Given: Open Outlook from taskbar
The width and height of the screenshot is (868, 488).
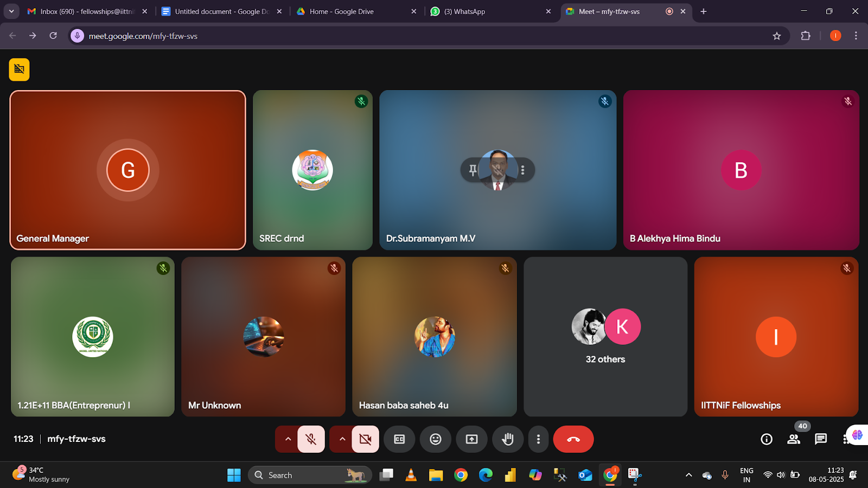Looking at the screenshot, I should click(585, 475).
